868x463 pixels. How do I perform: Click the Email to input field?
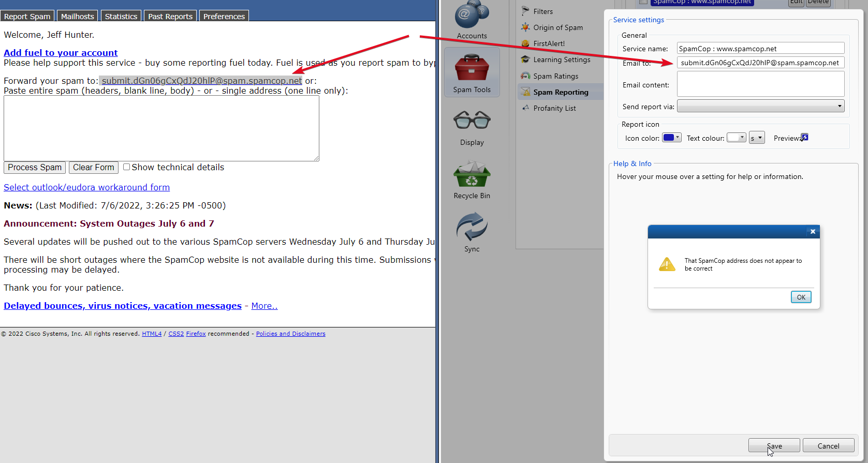[760, 63]
